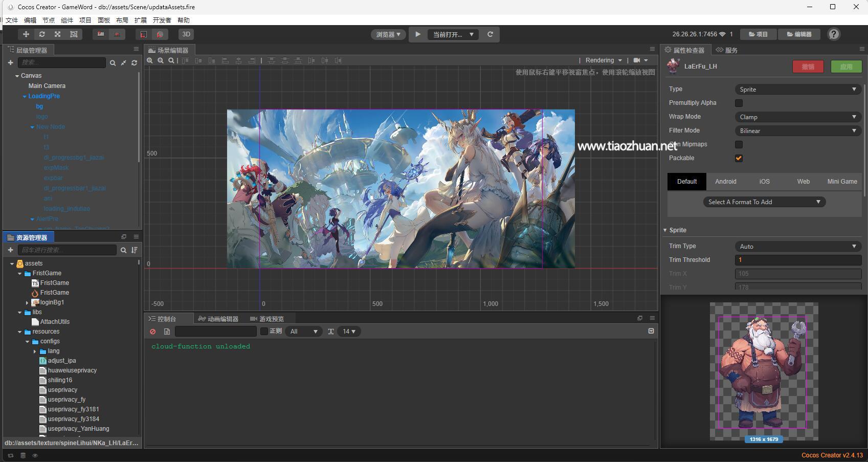
Task: Click the add asset plus in assets panel
Action: pos(10,250)
